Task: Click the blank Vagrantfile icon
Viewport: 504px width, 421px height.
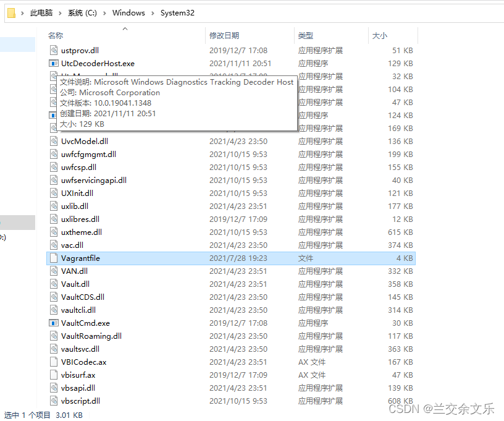Action: 54,258
